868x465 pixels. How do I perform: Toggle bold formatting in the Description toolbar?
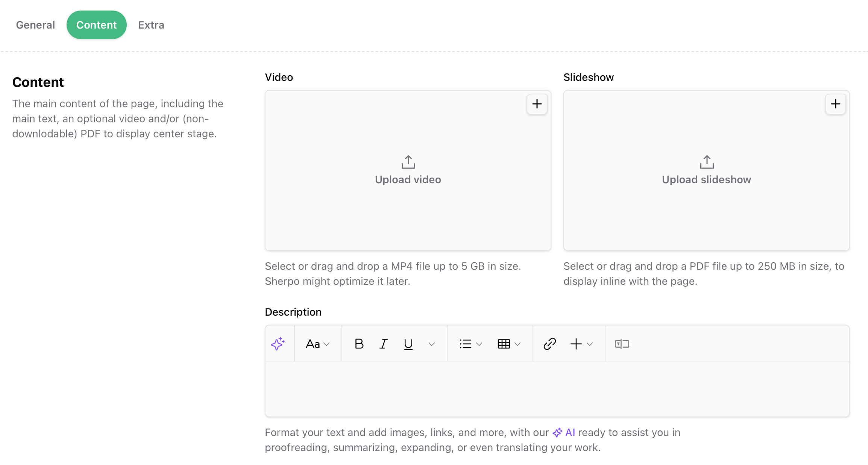point(359,343)
